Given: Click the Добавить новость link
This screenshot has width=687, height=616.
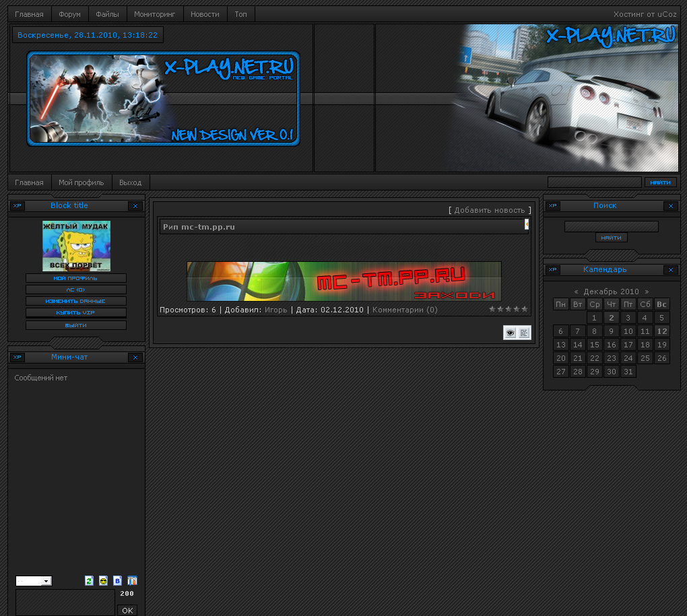Looking at the screenshot, I should pyautogui.click(x=490, y=209).
